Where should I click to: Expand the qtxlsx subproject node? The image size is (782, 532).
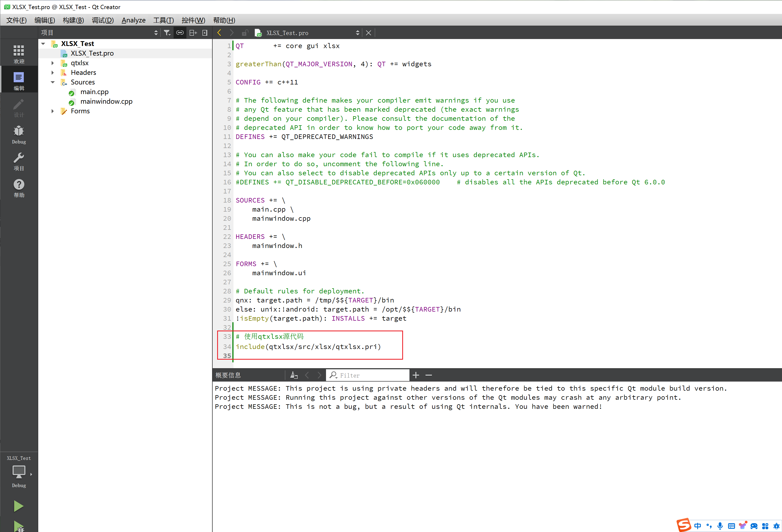tap(52, 63)
